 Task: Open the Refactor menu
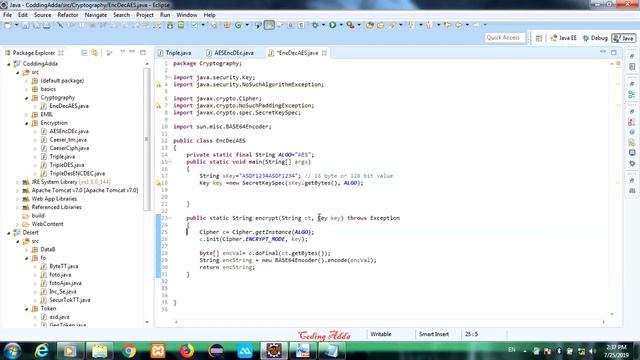click(68, 15)
